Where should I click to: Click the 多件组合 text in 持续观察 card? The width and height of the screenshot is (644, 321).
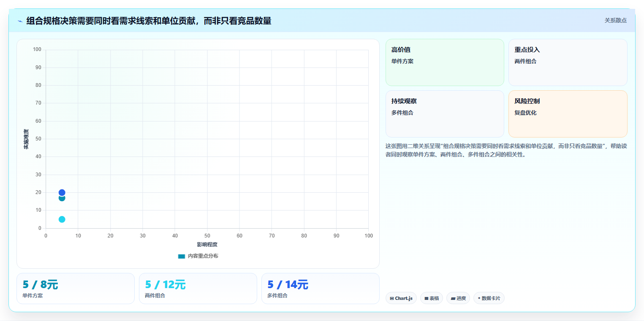tap(402, 113)
